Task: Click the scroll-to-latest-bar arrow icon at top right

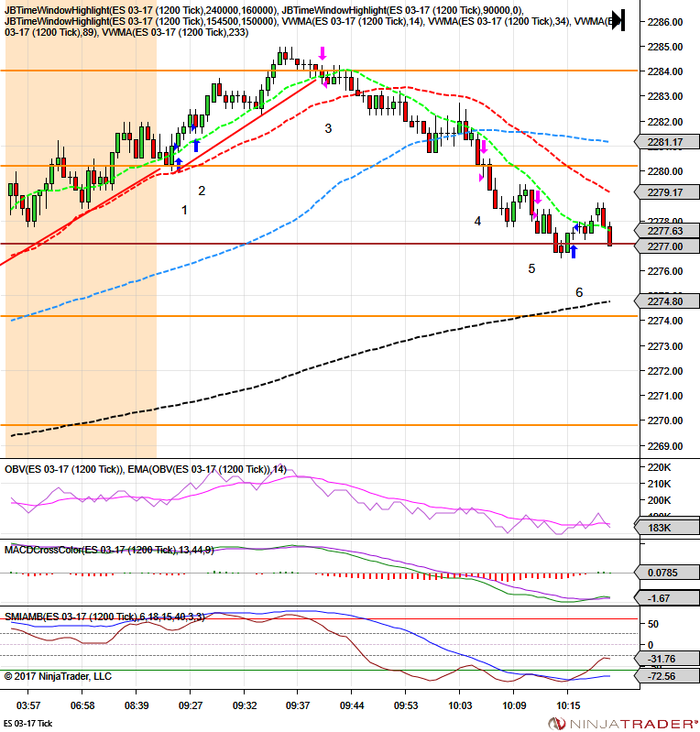Action: (x=618, y=20)
